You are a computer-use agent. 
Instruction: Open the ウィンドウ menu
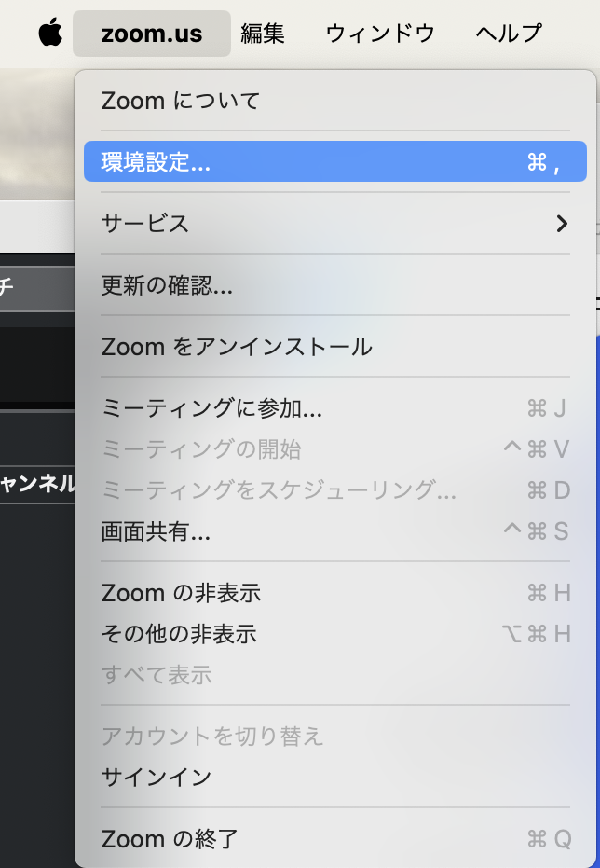[380, 34]
